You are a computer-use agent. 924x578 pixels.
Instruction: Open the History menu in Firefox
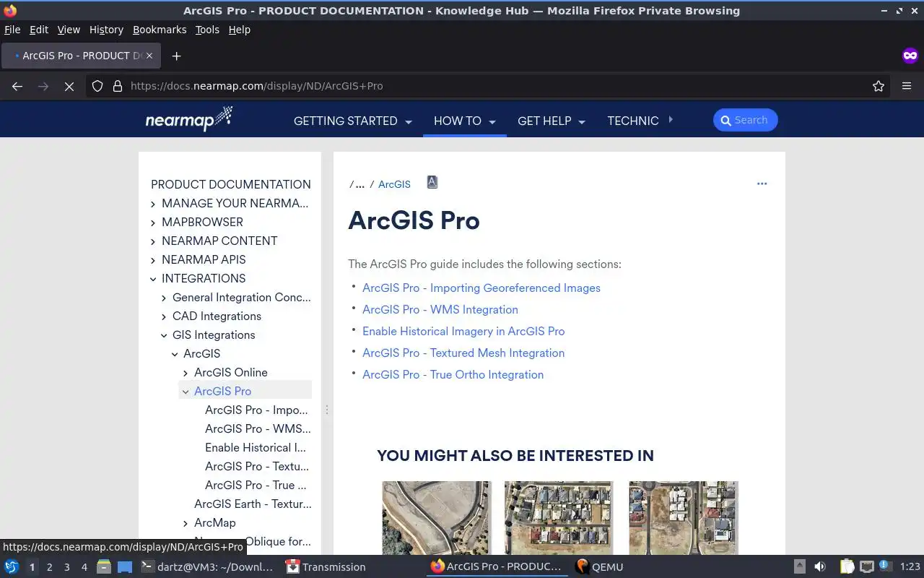[x=106, y=30]
